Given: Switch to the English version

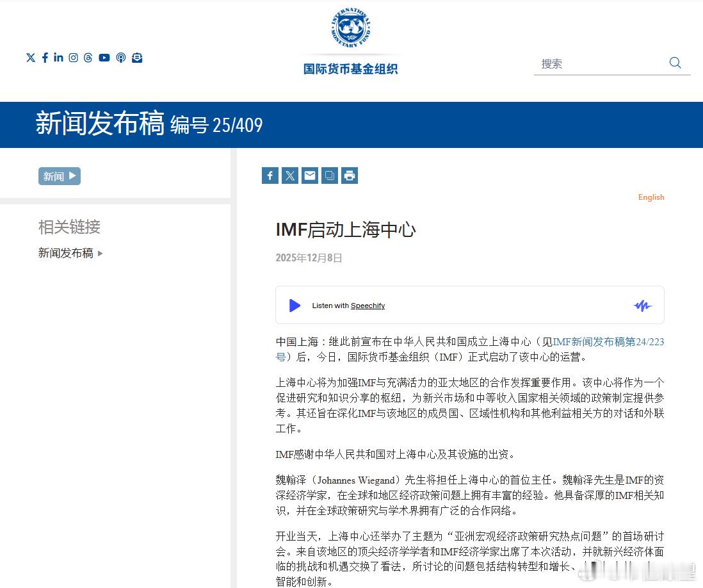Looking at the screenshot, I should pos(651,197).
